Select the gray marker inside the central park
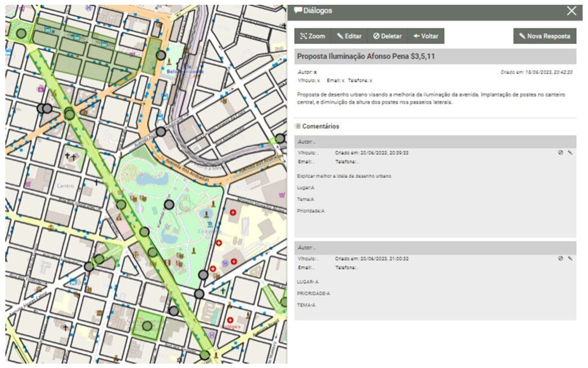This screenshot has height=368, width=588. click(169, 205)
